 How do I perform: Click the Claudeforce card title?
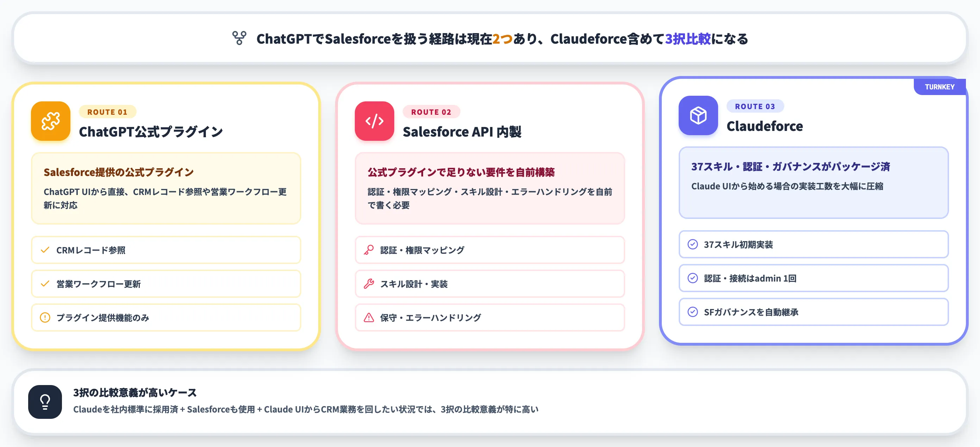click(x=765, y=126)
